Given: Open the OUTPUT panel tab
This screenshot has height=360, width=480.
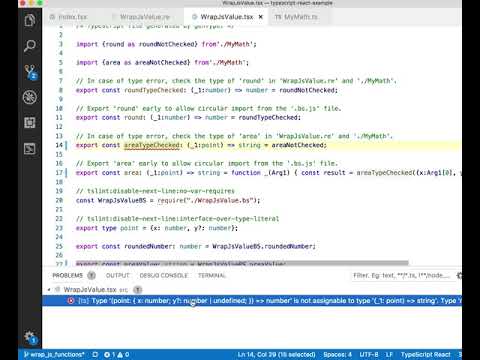Looking at the screenshot, I should coord(117,275).
